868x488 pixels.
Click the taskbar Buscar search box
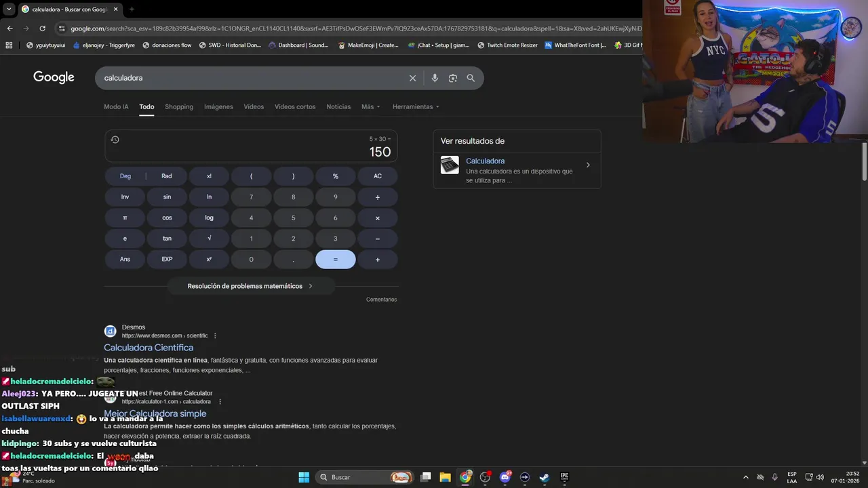pos(366,477)
